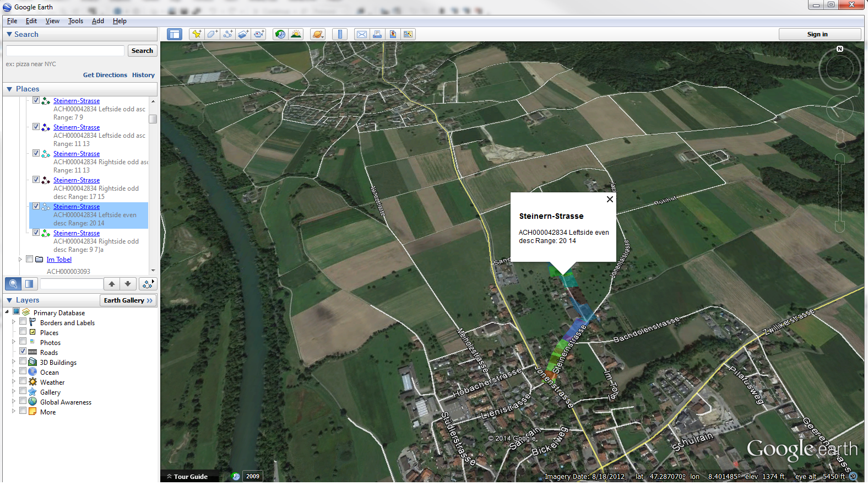Add a polygon using the toolbar icon

point(212,34)
